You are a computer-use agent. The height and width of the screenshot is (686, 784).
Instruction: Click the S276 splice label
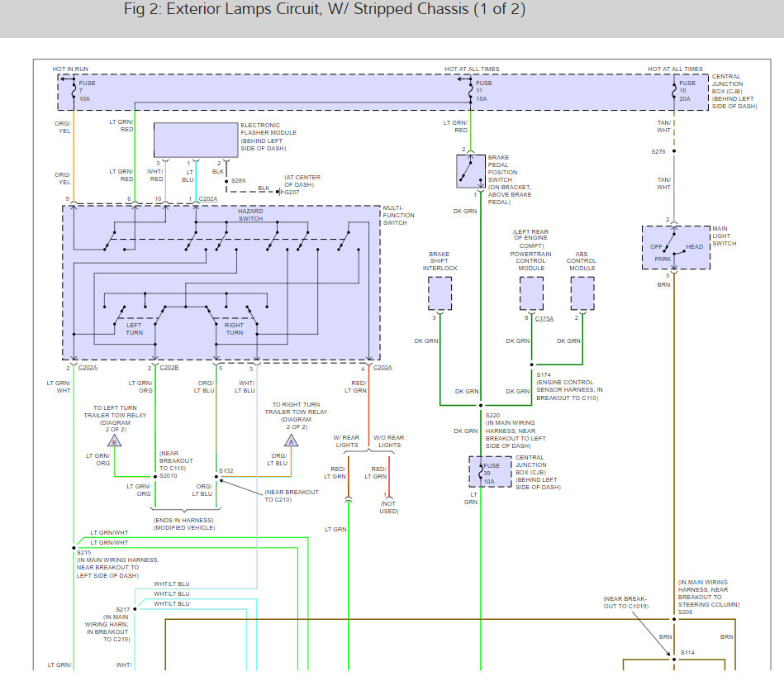click(x=658, y=151)
